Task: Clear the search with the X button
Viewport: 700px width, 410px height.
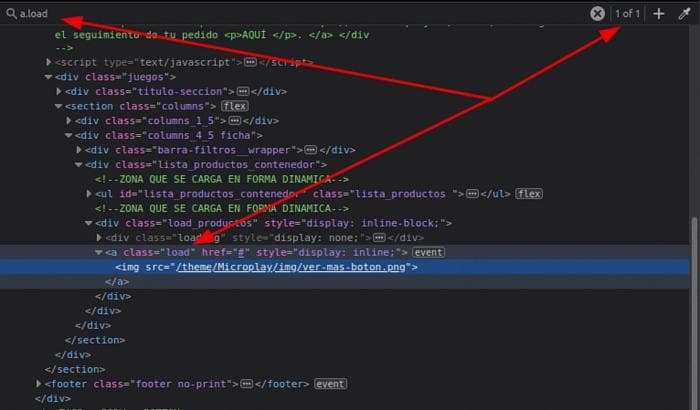Action: pyautogui.click(x=597, y=13)
